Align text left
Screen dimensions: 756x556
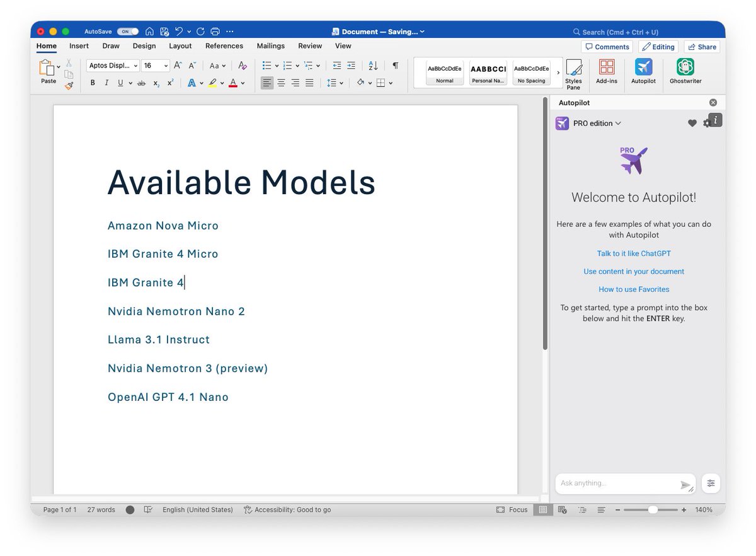coord(267,83)
